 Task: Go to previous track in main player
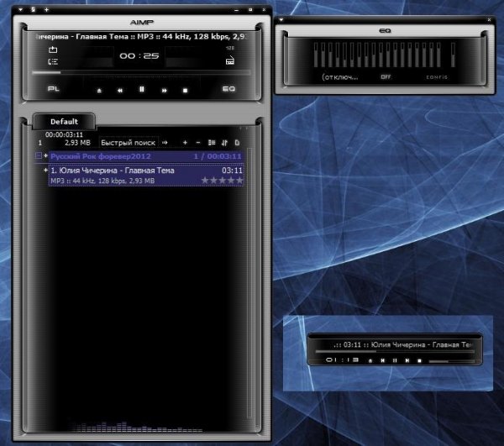(120, 91)
